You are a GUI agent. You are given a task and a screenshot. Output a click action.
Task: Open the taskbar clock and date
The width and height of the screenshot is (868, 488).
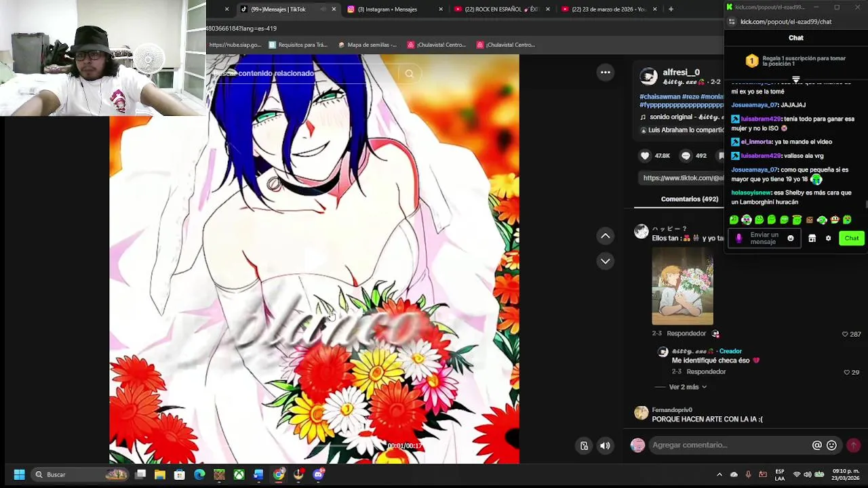click(846, 474)
